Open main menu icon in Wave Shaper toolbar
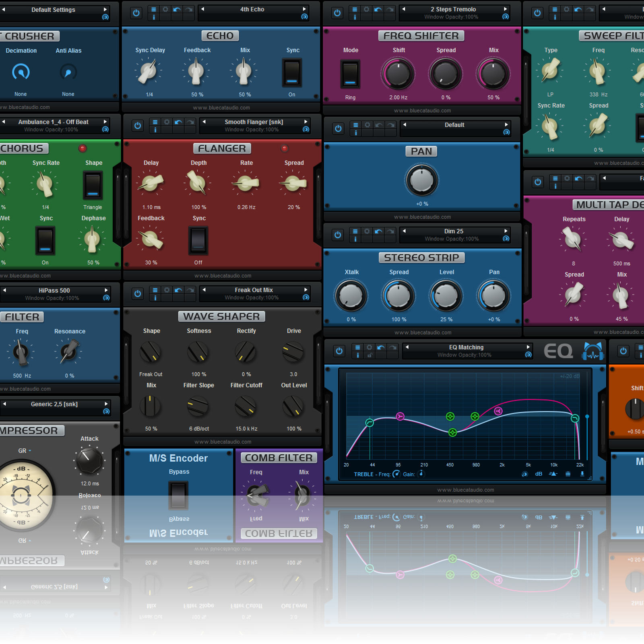 click(x=155, y=290)
